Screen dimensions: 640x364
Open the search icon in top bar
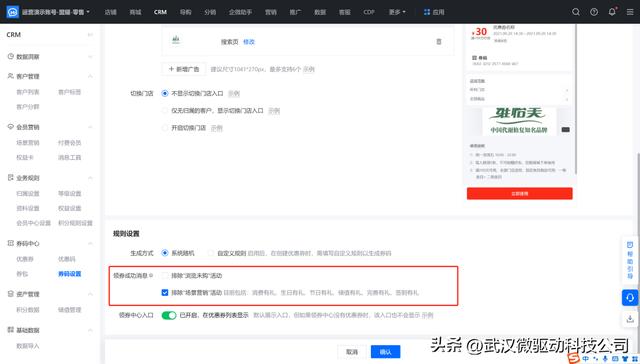pyautogui.click(x=576, y=12)
